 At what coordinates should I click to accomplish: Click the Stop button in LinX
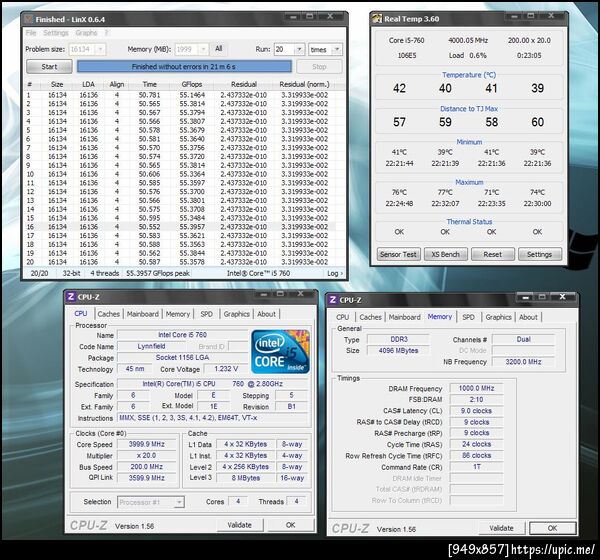(x=319, y=67)
